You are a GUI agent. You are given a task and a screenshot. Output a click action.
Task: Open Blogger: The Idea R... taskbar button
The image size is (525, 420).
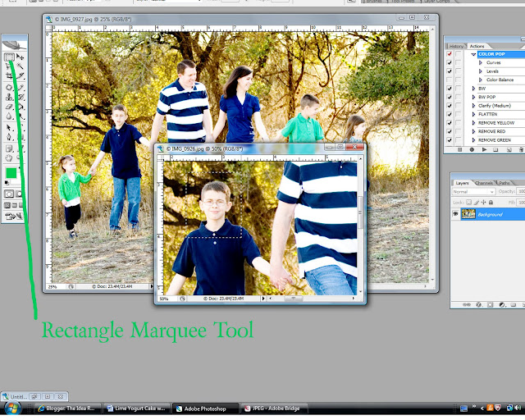click(x=68, y=409)
